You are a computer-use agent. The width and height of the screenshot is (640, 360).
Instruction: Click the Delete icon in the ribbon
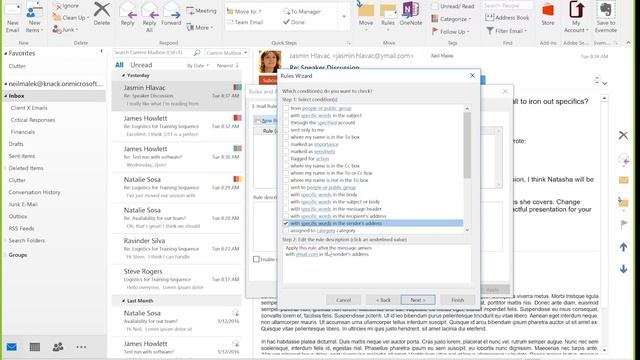click(102, 14)
